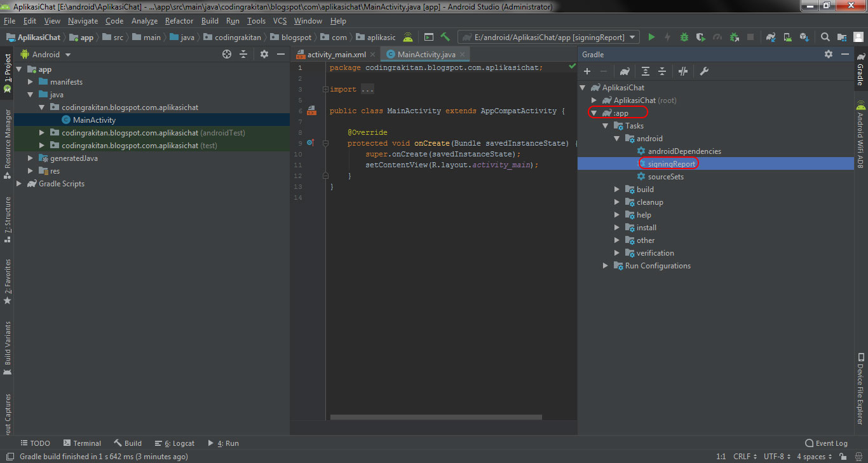Open the AVD Manager
The width and height of the screenshot is (868, 463).
click(x=787, y=38)
